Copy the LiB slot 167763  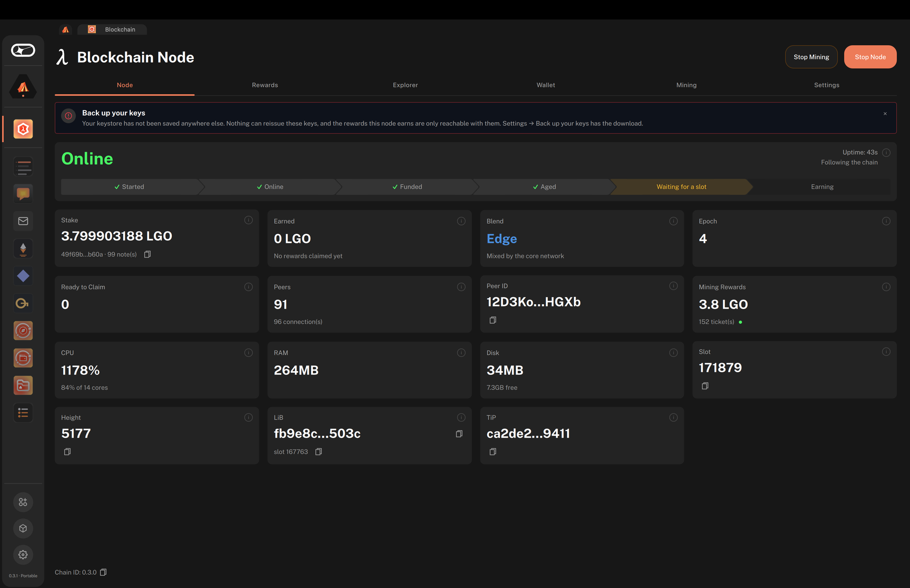click(319, 452)
